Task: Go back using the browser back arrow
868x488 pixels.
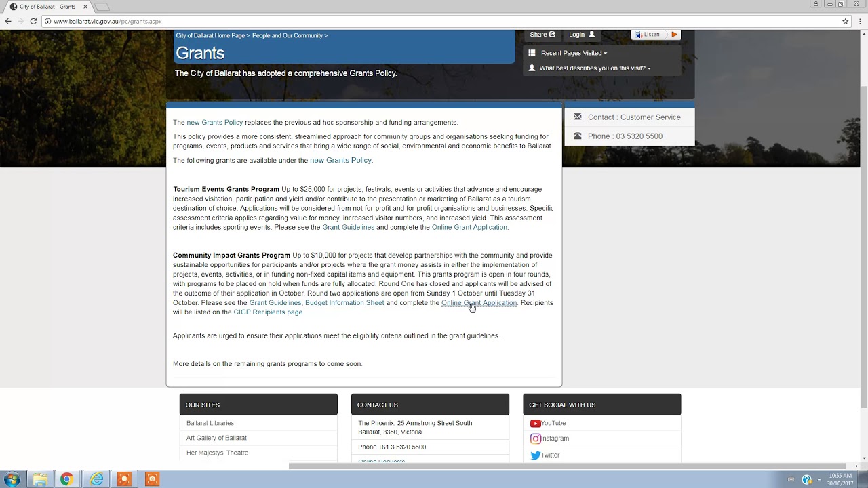Action: [x=8, y=21]
